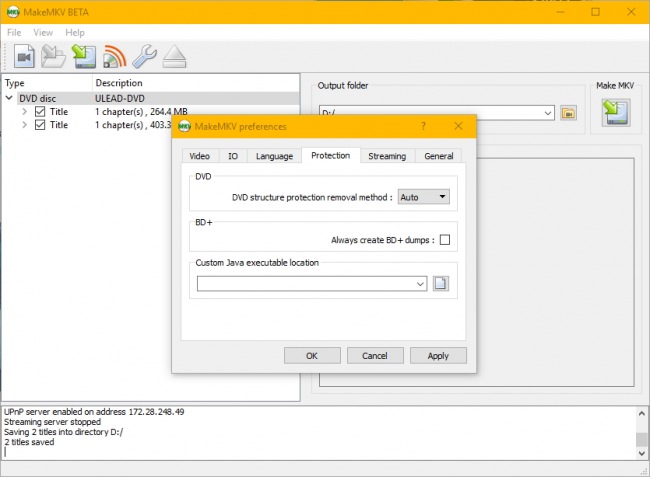Viewport: 650px width, 477px height.
Task: Click the large Make MKV button
Action: [x=616, y=112]
